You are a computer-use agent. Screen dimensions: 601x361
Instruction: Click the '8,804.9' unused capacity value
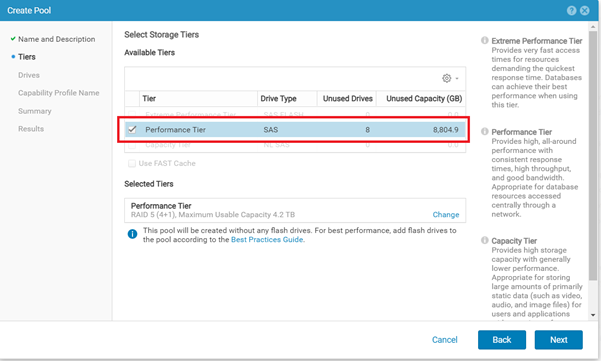445,130
